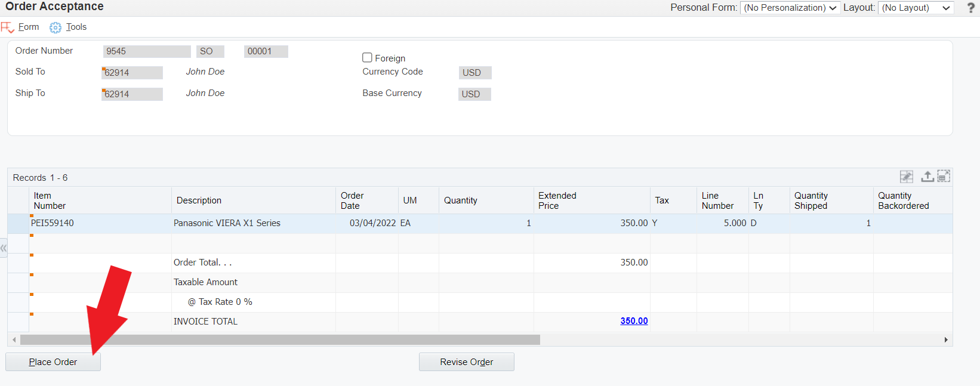Click the John Doe name beside Sold To

point(205,72)
